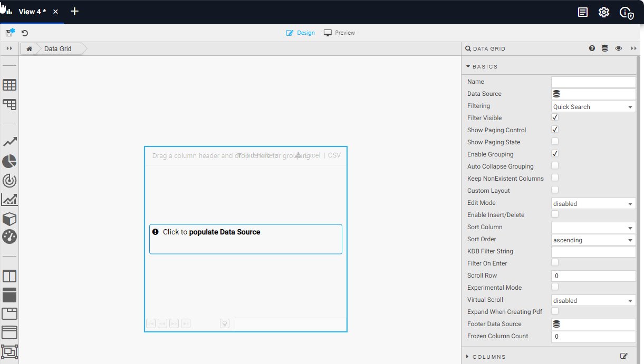This screenshot has width=644, height=364.
Task: Open the settings gear in header
Action: coord(604,12)
